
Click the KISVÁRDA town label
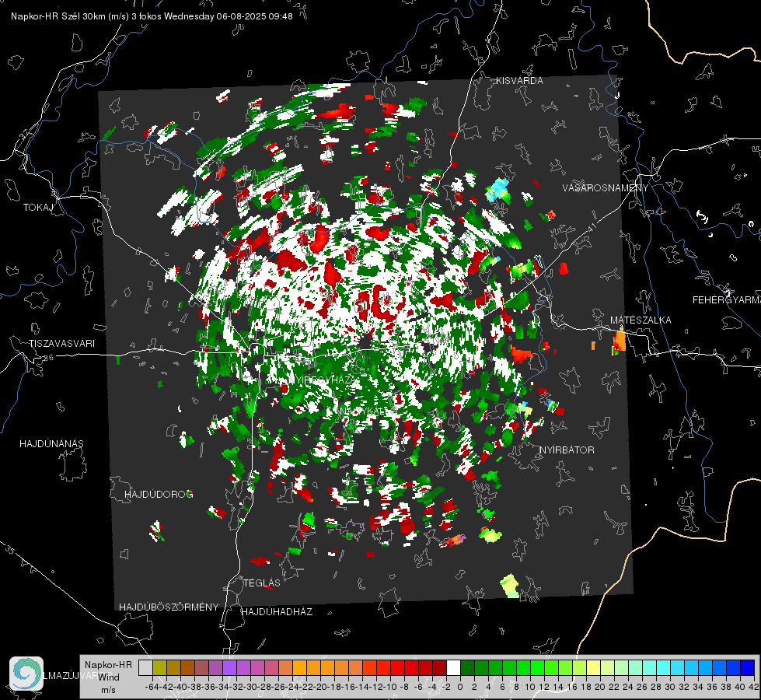[519, 81]
